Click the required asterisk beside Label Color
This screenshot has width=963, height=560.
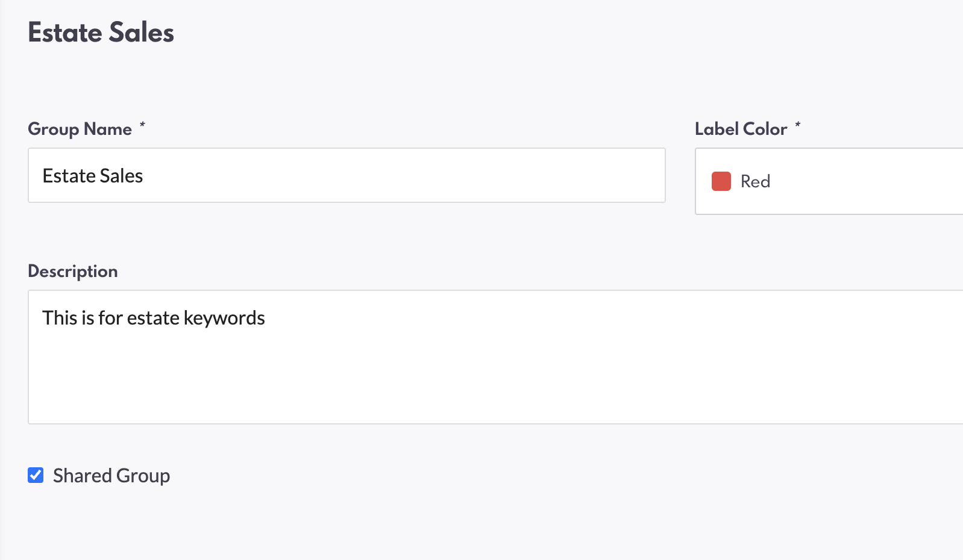click(798, 125)
